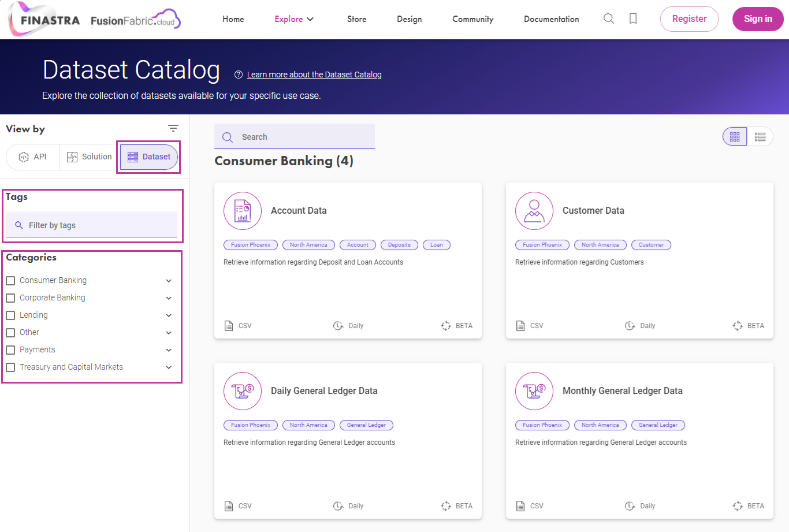
Task: Click Fusion Phoenix tag on Monthly General Ledger card
Action: pyautogui.click(x=542, y=425)
